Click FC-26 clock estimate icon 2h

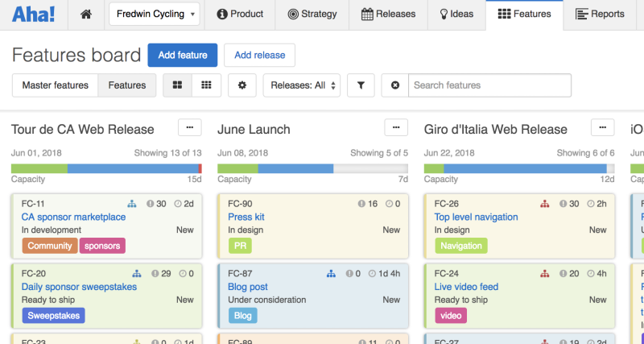[591, 204]
